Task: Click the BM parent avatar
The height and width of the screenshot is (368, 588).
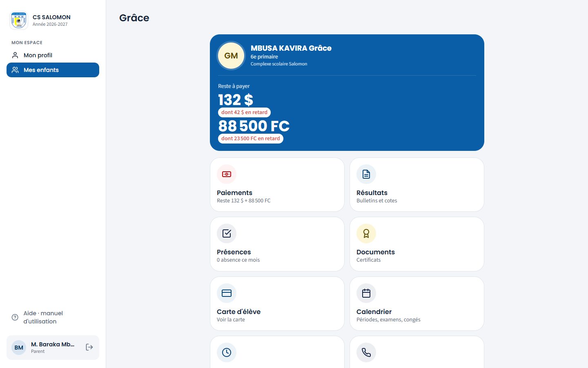Action: (x=19, y=348)
